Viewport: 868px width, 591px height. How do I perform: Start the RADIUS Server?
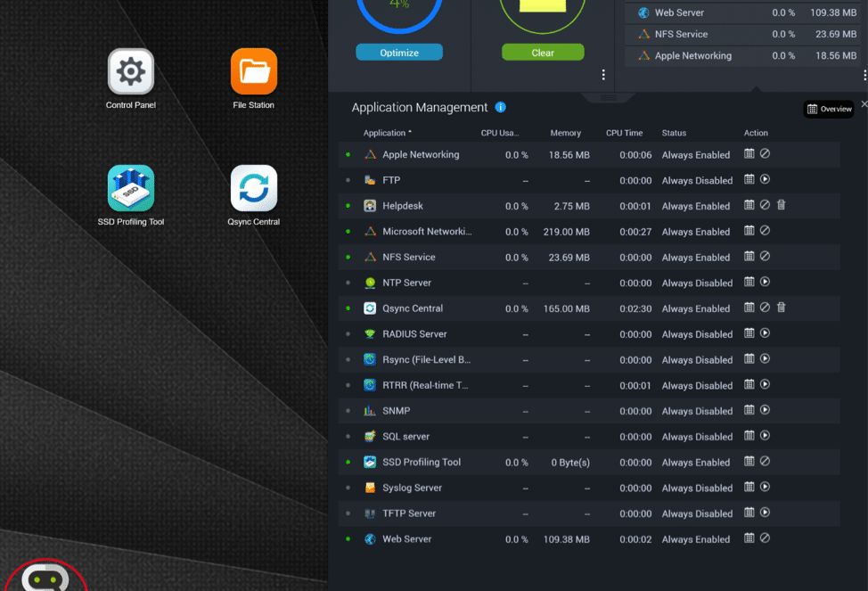pyautogui.click(x=765, y=333)
